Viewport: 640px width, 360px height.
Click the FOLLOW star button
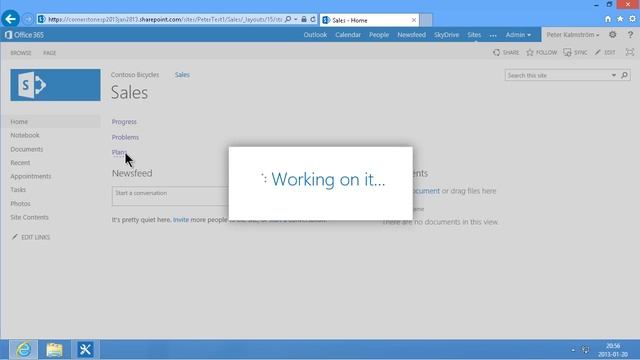click(x=542, y=52)
